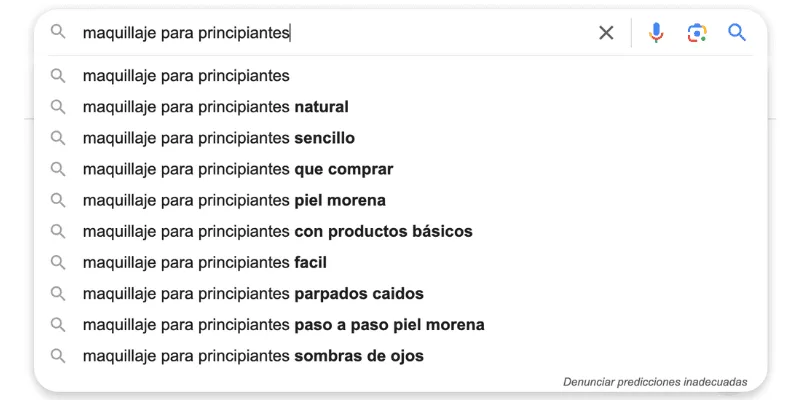Click the blue search magnifier button
This screenshot has height=400, width=800.
[737, 33]
